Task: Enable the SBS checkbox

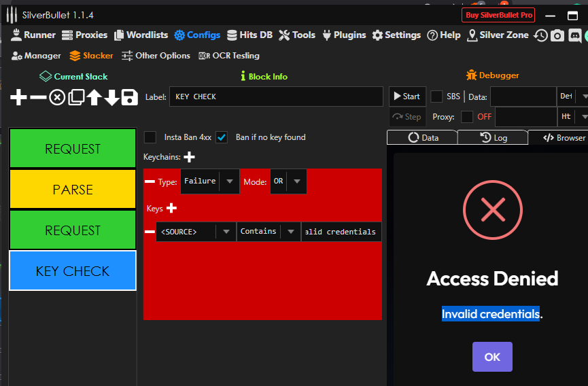Action: point(436,96)
